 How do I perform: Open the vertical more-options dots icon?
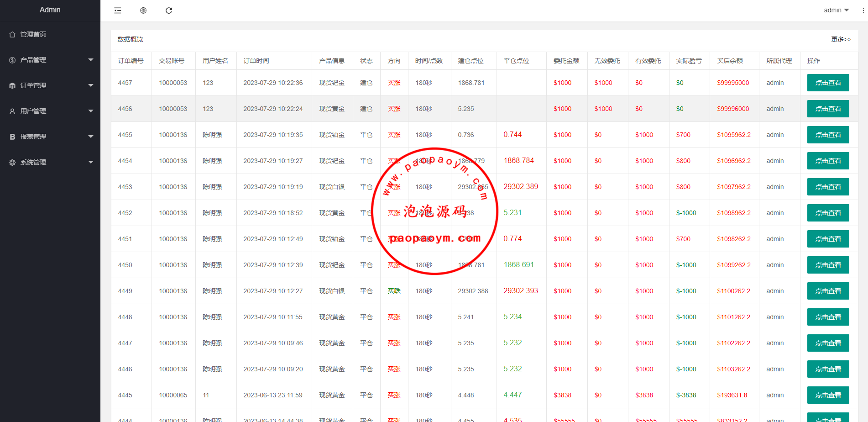pos(863,11)
